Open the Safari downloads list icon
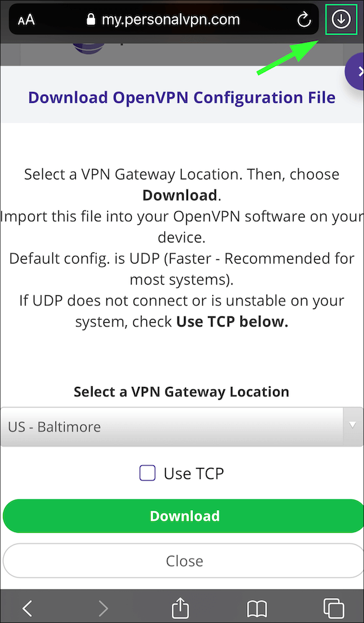 point(341,19)
